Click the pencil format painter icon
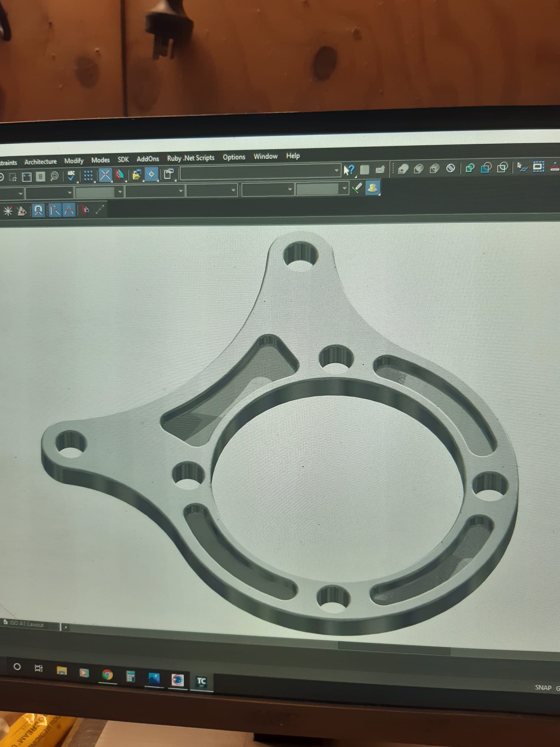The image size is (560, 747). (x=357, y=188)
